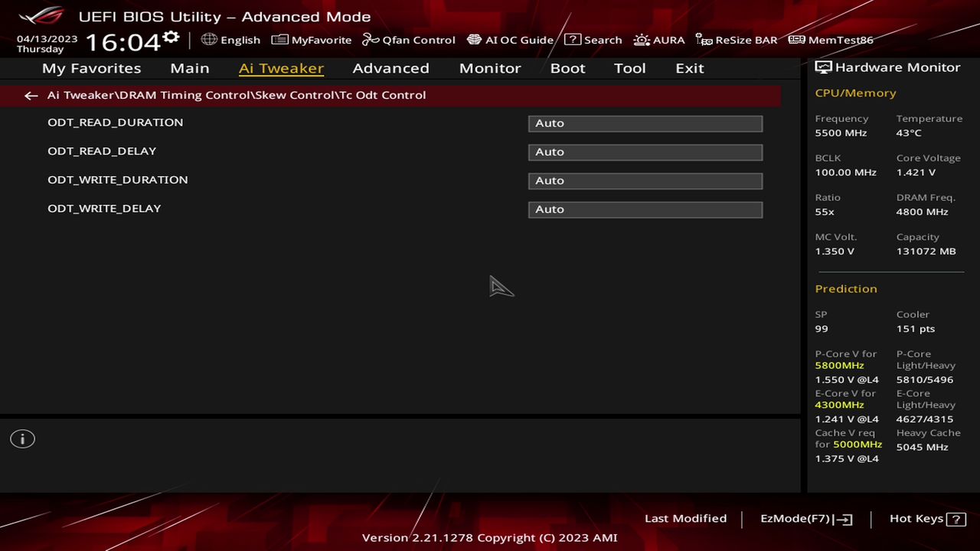The width and height of the screenshot is (980, 551).
Task: Click the MyFavorite label
Action: coord(322,41)
